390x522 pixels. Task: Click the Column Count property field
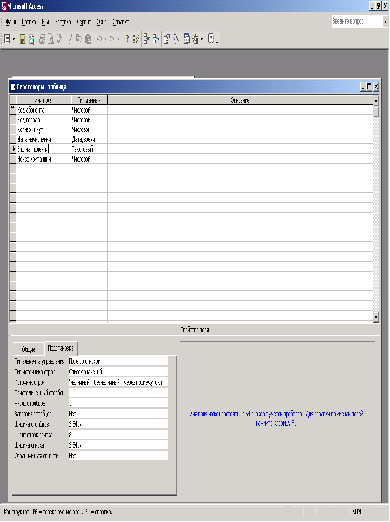coord(118,403)
